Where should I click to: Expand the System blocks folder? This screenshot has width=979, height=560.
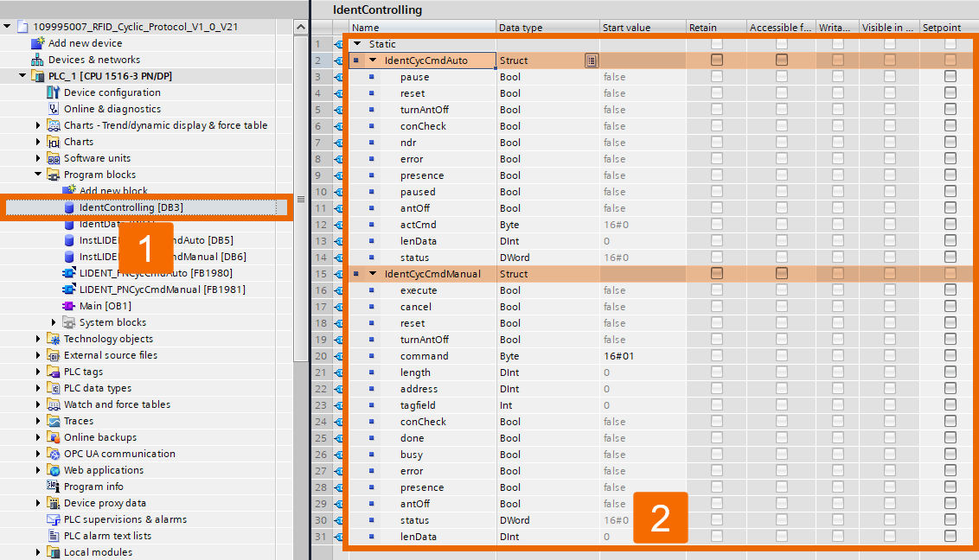pos(54,322)
